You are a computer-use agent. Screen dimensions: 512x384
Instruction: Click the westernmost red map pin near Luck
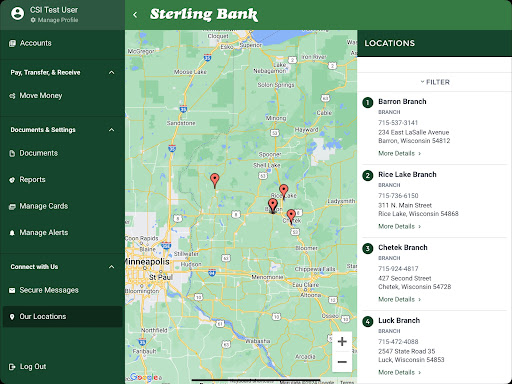coord(215,181)
